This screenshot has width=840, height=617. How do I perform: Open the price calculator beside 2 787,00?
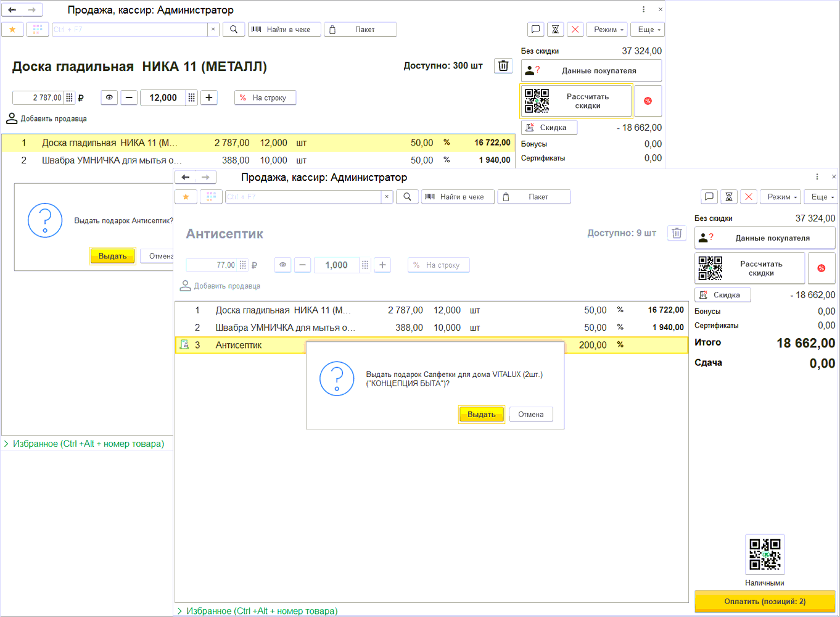tap(69, 97)
